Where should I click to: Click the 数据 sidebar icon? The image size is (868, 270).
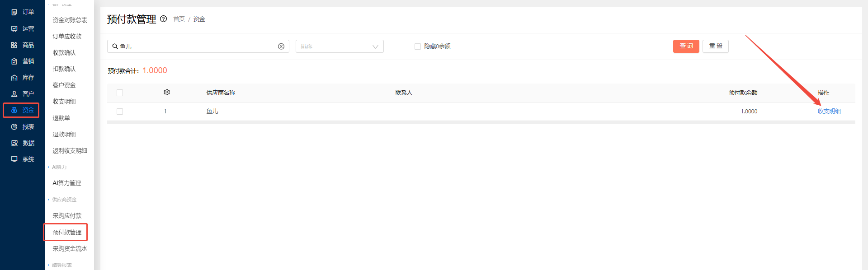[x=14, y=143]
